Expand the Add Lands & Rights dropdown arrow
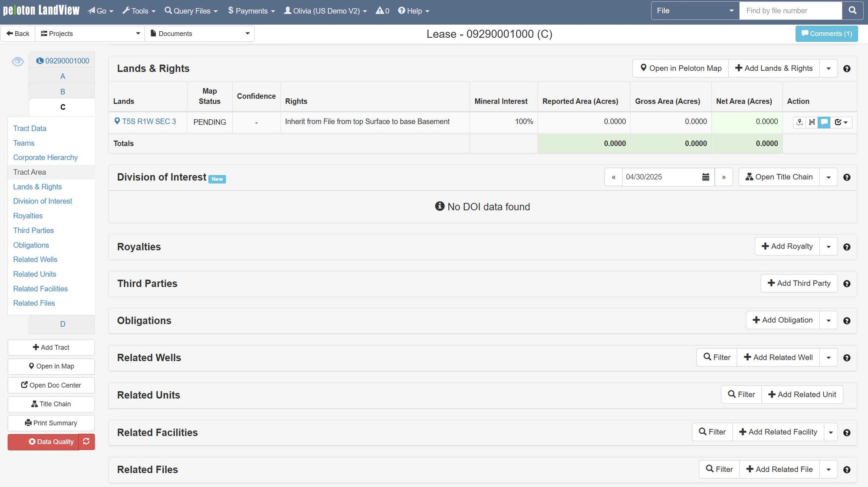Screen dimensions: 868x487 tap(829, 69)
